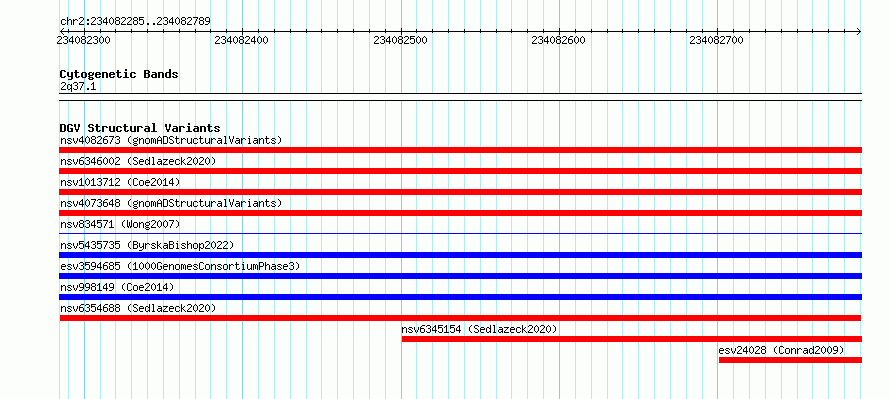Click ruler position 234082400
Screen dimensions: 890x399
pos(242,40)
